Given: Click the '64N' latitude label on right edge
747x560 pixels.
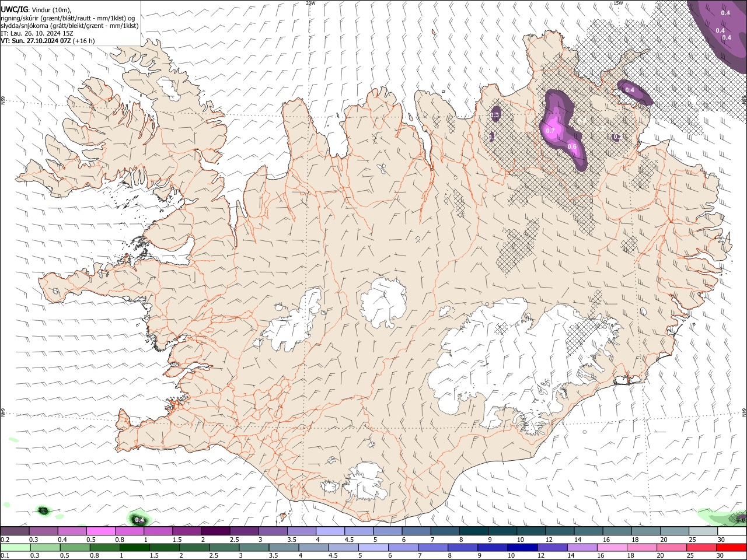Looking at the screenshot, I should [x=744, y=411].
